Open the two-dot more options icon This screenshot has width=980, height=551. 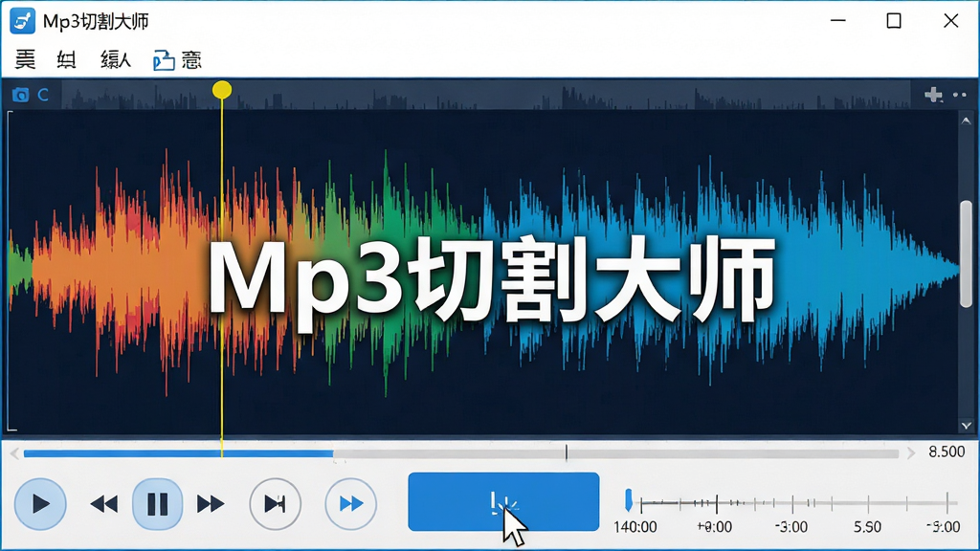(x=959, y=95)
